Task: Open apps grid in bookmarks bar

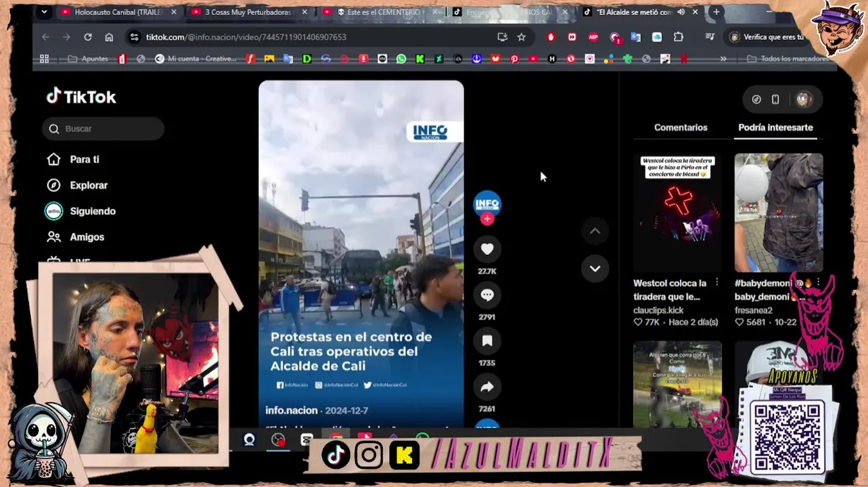Action: point(45,59)
